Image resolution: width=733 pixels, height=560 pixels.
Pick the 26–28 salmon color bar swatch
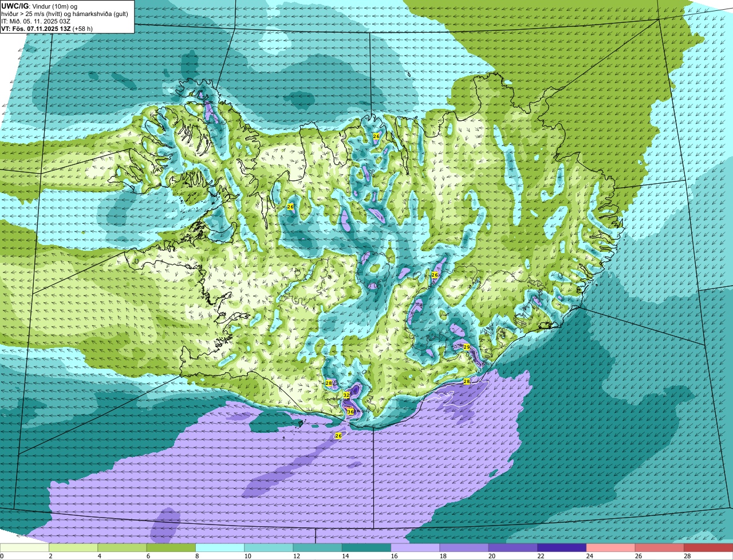[x=659, y=548]
